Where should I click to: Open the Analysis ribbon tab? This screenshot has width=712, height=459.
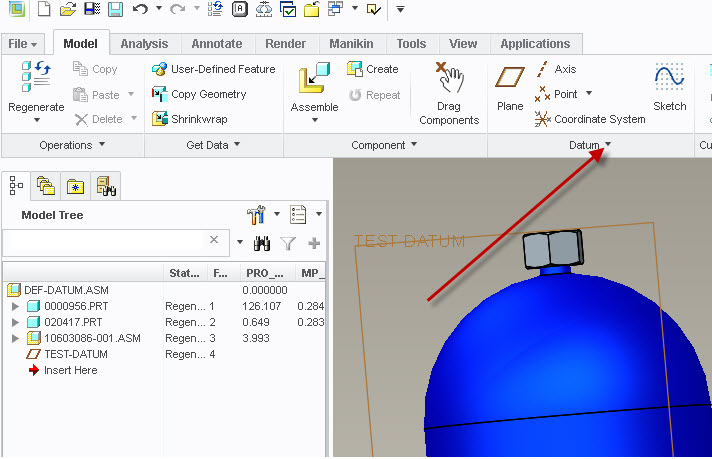point(144,44)
